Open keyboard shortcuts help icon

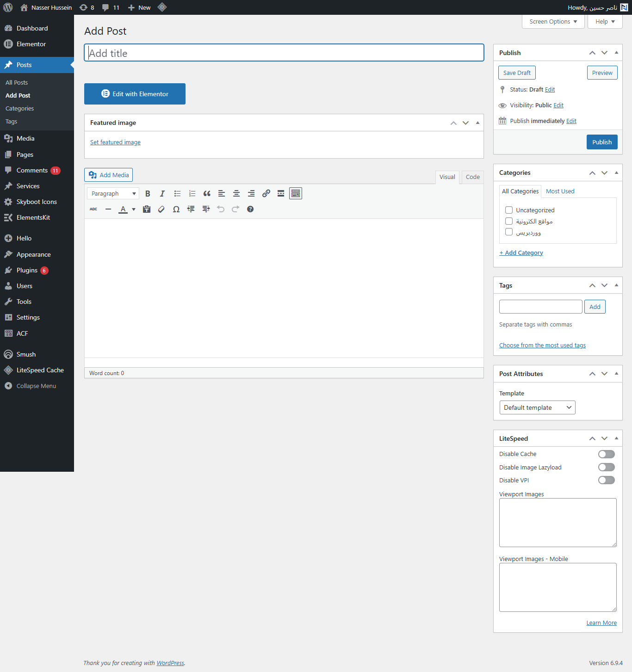tap(250, 209)
